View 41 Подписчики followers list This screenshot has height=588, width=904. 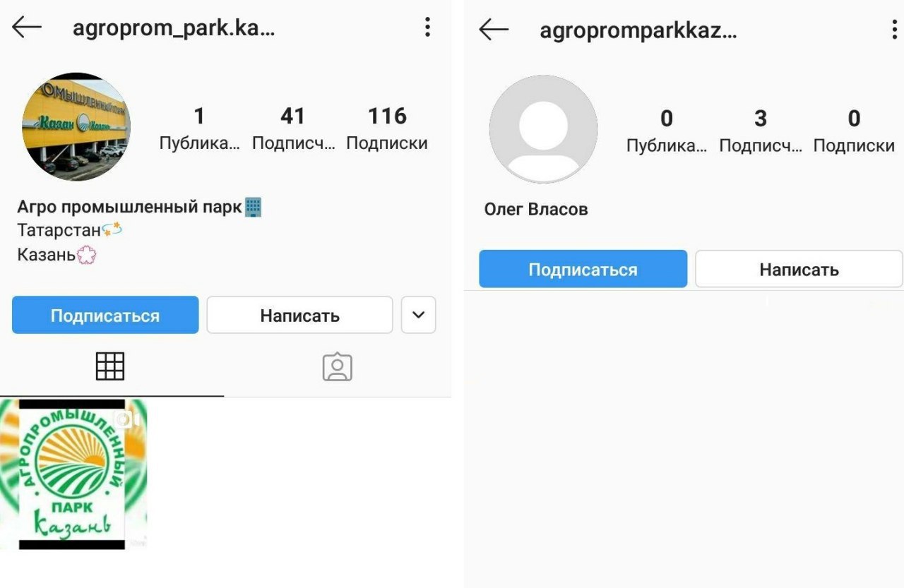293,128
